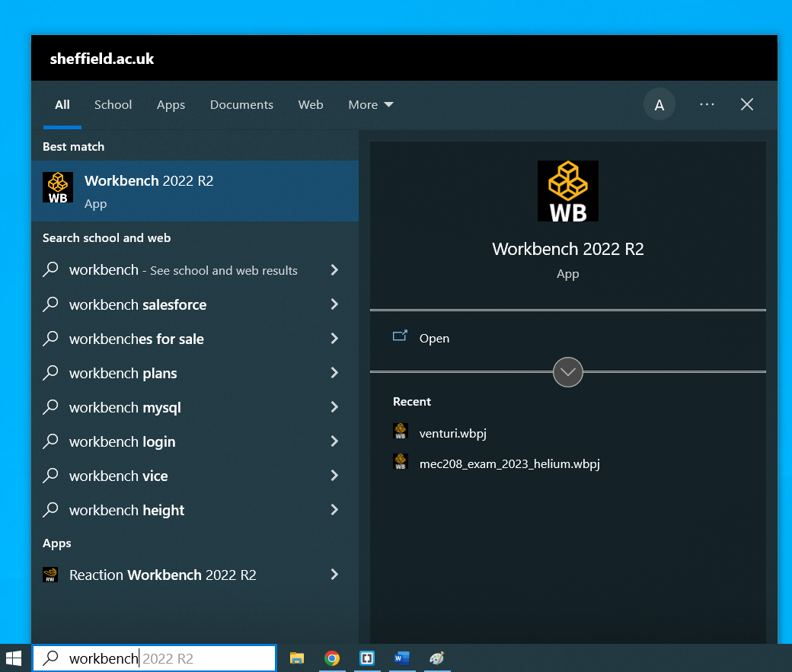The image size is (792, 672).
Task: Open Google Chrome from the taskbar
Action: pyautogui.click(x=332, y=658)
